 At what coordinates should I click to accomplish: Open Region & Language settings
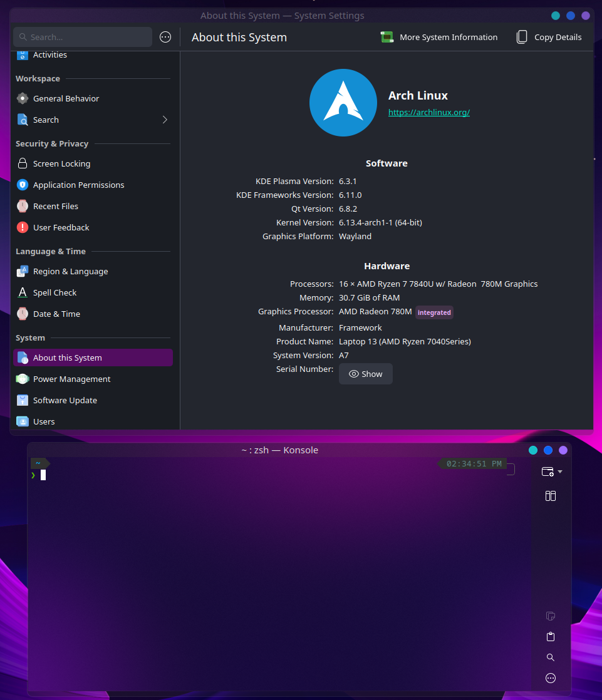pyautogui.click(x=93, y=272)
